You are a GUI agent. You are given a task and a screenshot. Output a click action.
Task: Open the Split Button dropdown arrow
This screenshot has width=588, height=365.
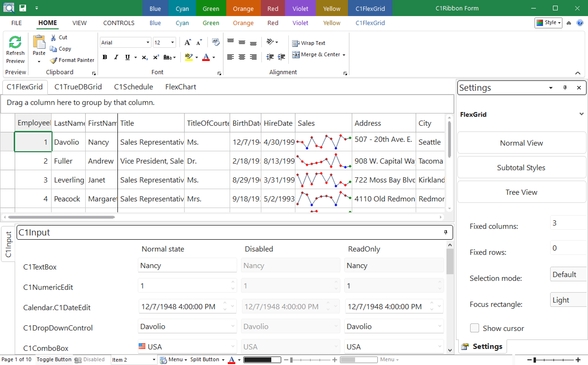click(223, 360)
